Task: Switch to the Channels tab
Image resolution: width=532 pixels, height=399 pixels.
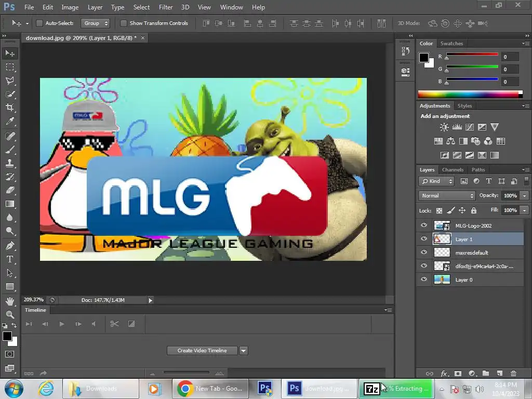Action: click(453, 170)
